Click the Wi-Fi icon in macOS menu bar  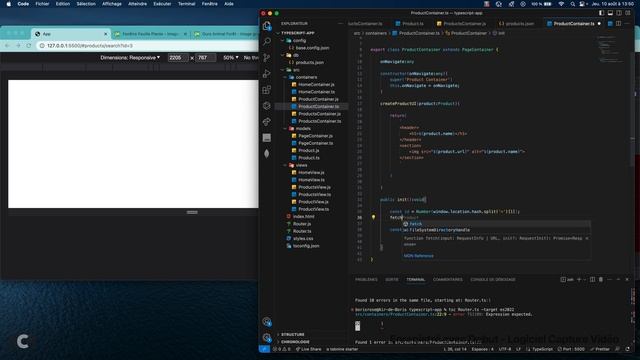(x=561, y=4)
